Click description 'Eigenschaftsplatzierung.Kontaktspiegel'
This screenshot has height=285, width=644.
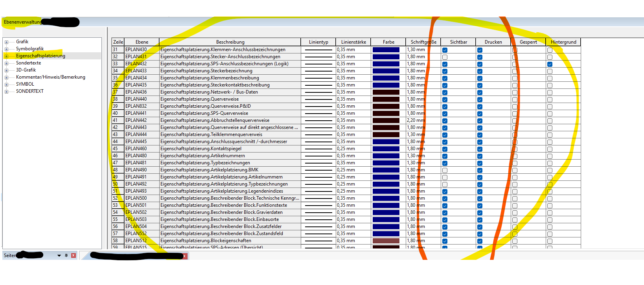coord(201,149)
